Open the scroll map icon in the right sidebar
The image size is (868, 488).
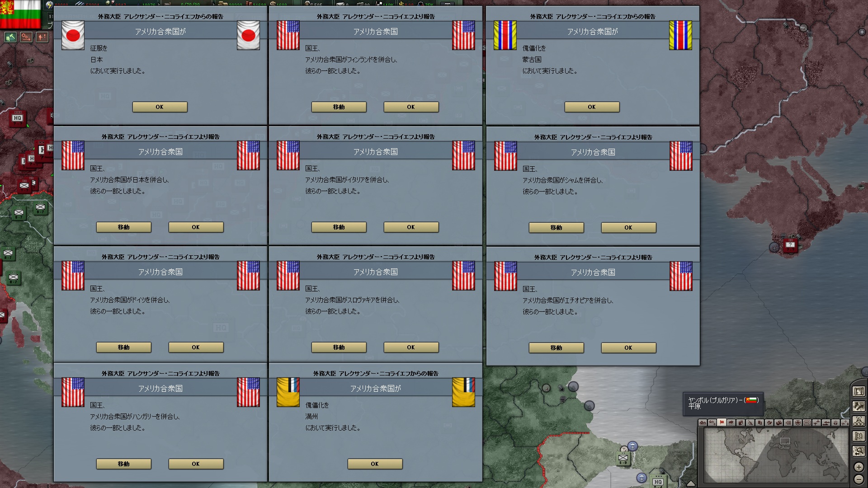coord(859,391)
